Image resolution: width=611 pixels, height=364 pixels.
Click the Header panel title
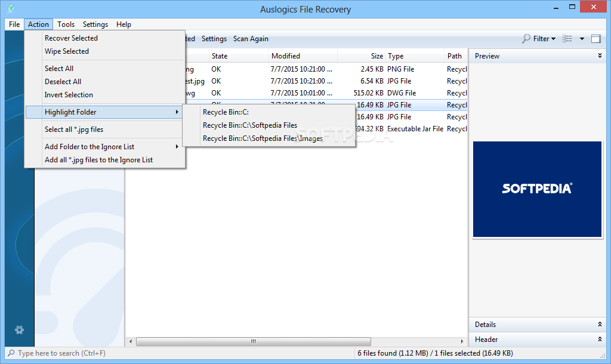click(x=486, y=340)
